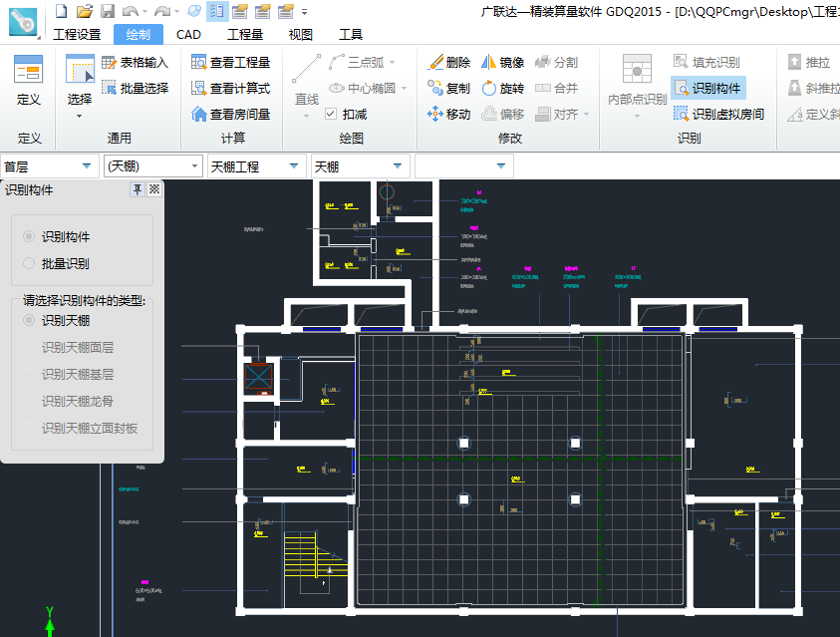840x637 pixels.
Task: Select the 识别天棚龙骨 radio option
Action: (29, 401)
